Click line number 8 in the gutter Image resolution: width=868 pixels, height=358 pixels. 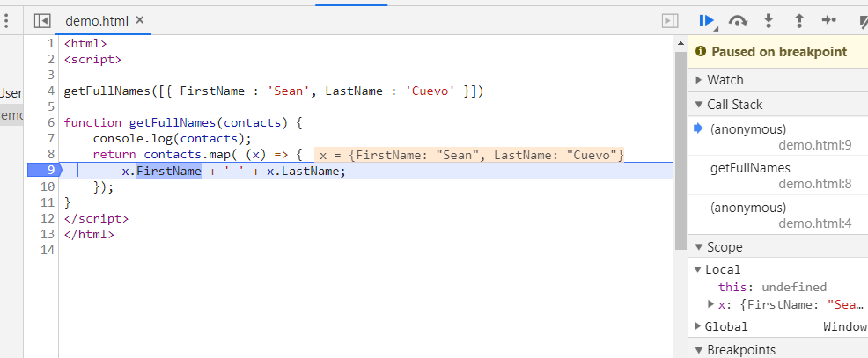click(51, 155)
